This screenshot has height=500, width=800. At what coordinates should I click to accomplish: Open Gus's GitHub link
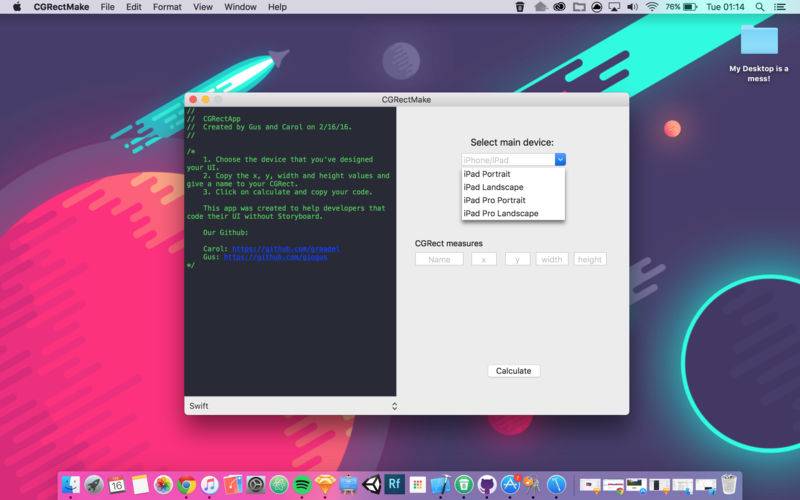click(276, 257)
